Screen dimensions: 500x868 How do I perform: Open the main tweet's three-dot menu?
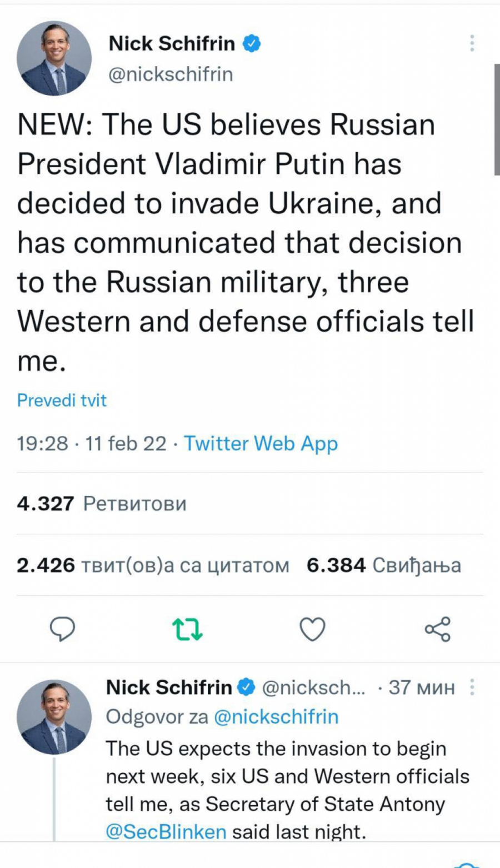pos(472,43)
